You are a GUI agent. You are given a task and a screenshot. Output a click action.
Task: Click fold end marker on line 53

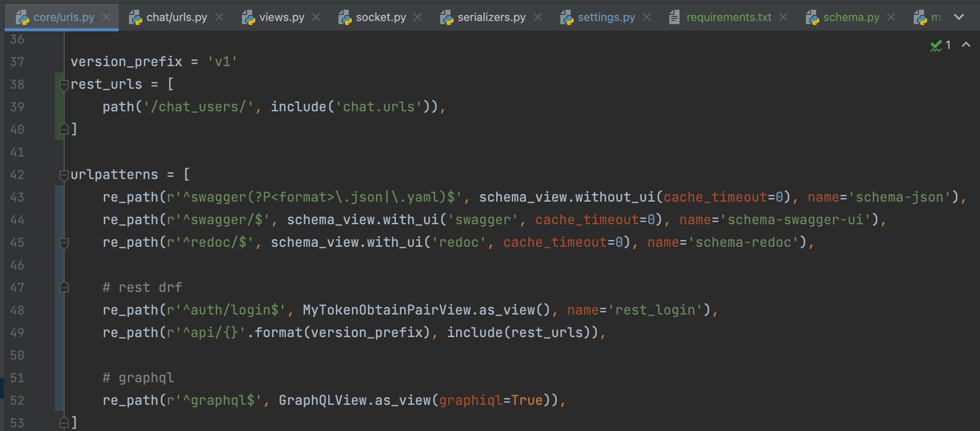coord(64,422)
